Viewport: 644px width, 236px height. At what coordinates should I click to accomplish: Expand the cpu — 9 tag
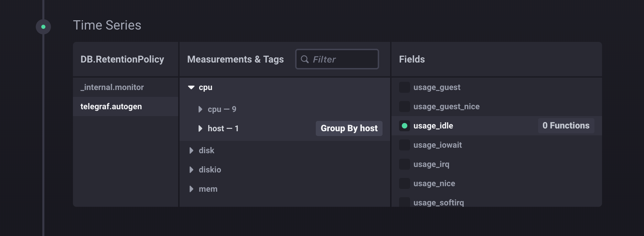[200, 109]
